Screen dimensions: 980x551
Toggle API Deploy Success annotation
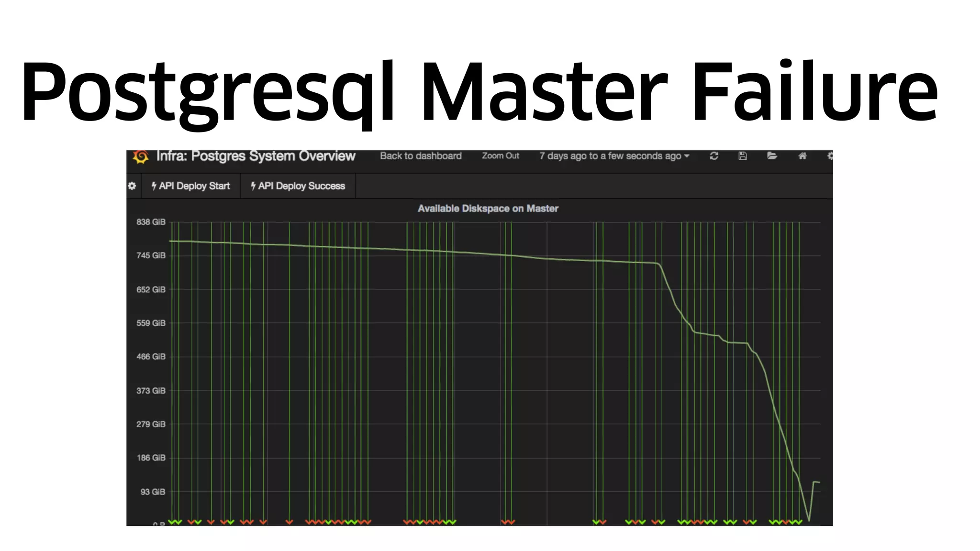(x=298, y=186)
